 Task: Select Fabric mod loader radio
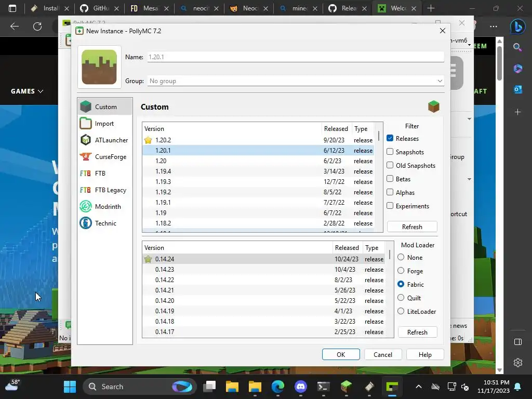click(x=401, y=284)
